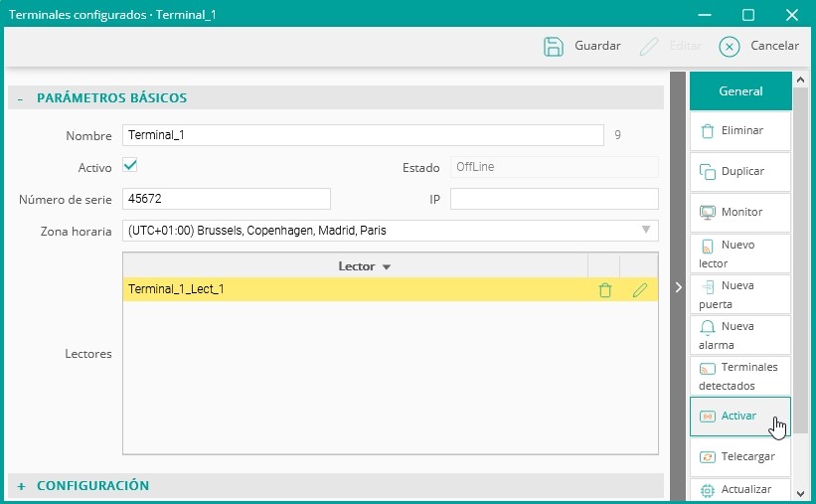Select the Terminal_1_Lect_1 row

tap(391, 289)
